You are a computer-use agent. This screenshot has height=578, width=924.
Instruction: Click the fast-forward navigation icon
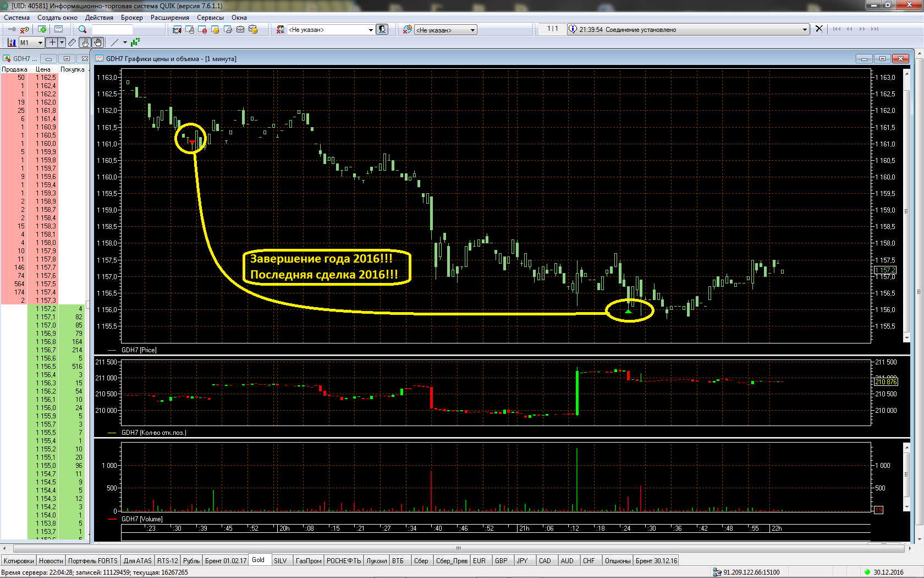click(x=862, y=29)
